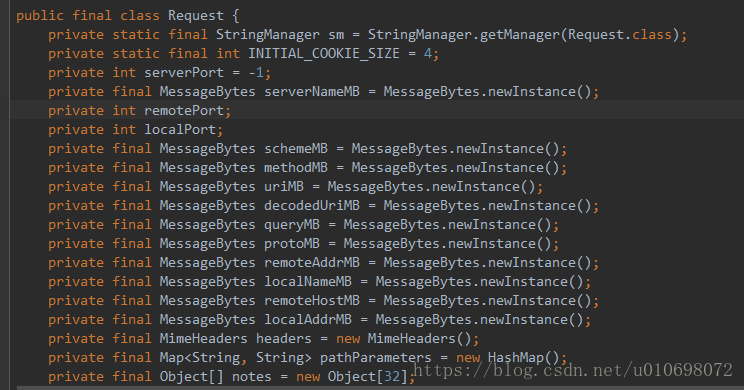This screenshot has width=744, height=390.
Task: Click the methodMB field name
Action: [296, 167]
